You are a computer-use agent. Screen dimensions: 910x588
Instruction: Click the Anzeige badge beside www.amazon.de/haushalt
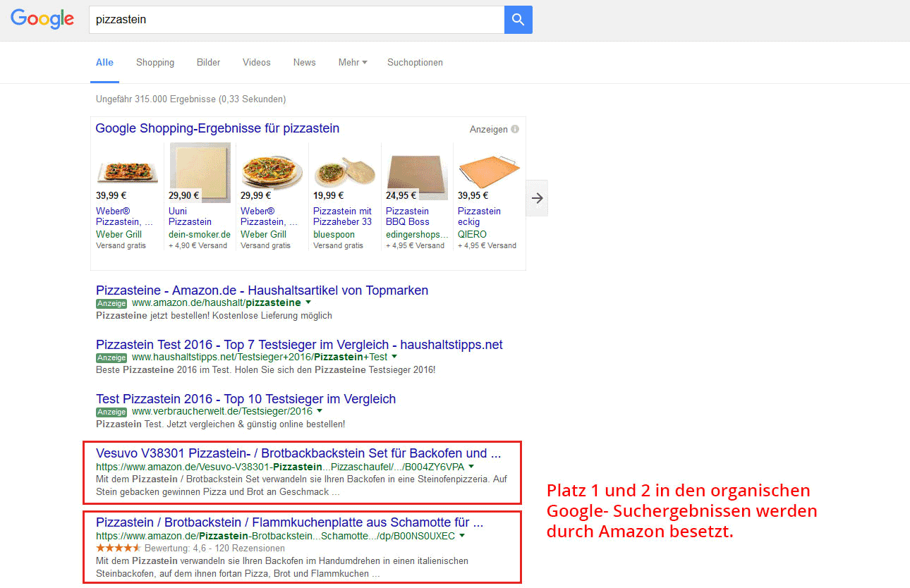[x=111, y=303]
